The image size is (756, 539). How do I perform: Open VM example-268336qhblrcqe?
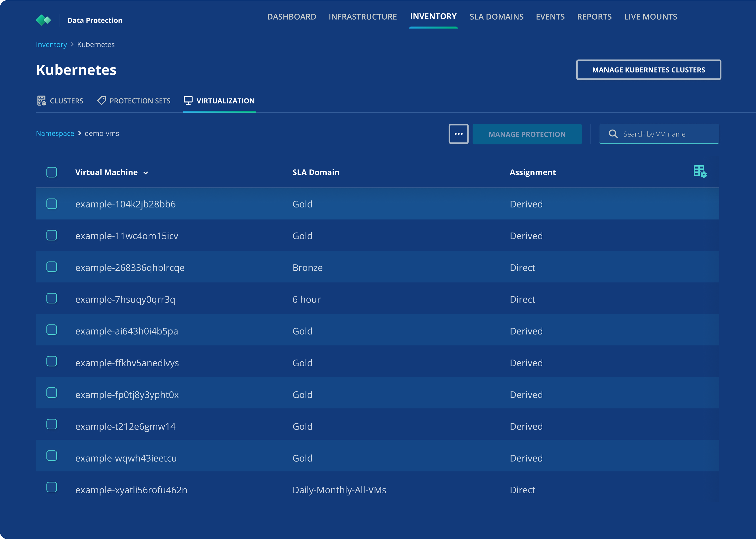tap(130, 268)
